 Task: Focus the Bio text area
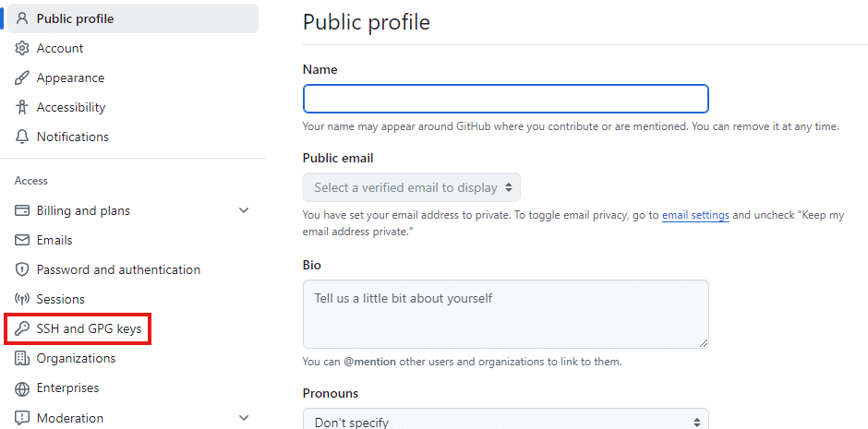click(x=506, y=314)
